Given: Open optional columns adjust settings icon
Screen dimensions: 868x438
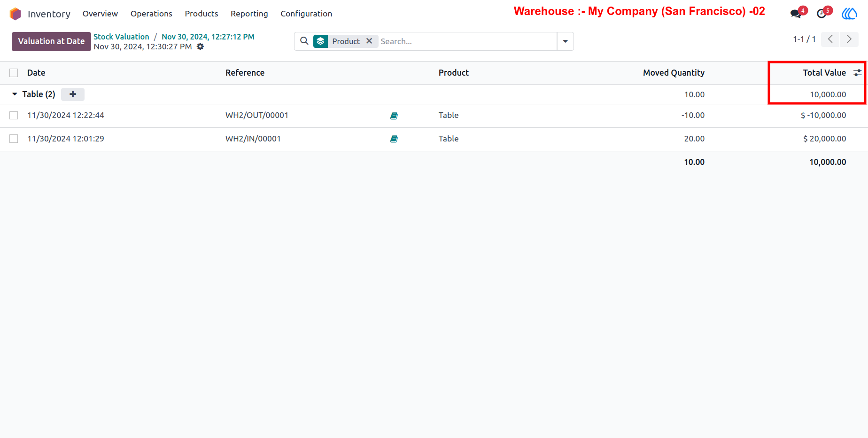Looking at the screenshot, I should click(858, 73).
